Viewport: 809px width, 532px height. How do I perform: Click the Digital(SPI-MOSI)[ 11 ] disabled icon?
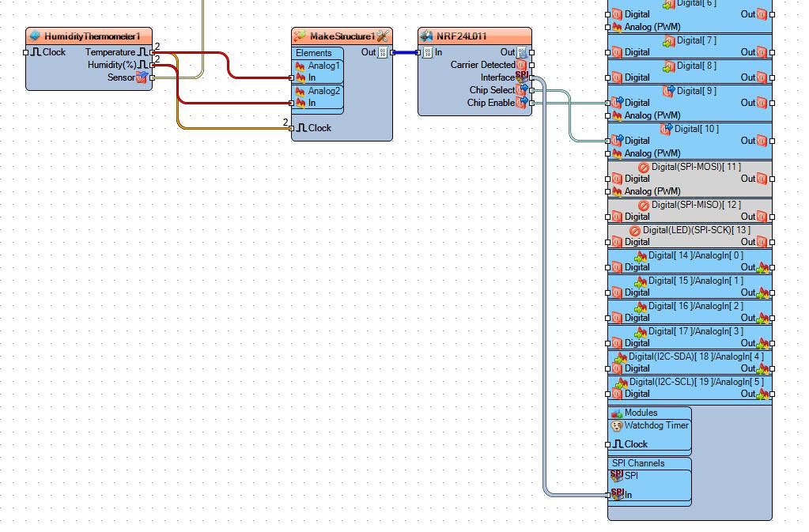point(644,167)
